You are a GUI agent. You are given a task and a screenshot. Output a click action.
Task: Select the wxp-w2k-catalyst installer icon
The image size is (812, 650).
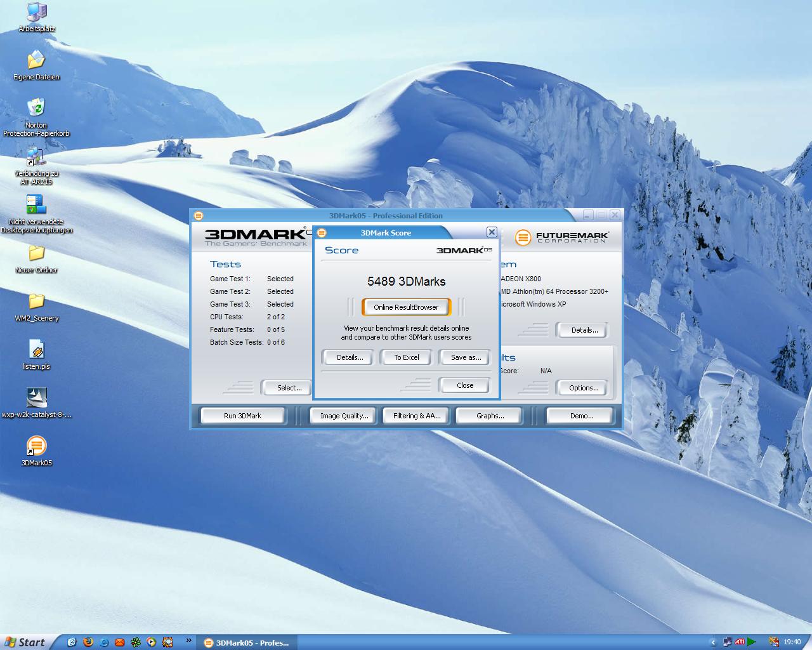(x=36, y=404)
